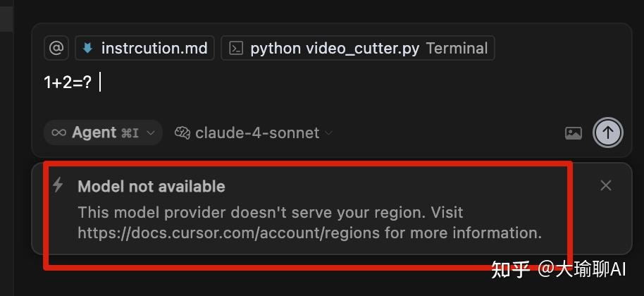Click the @ add context button
Viewport: 644px width, 296px height.
pyautogui.click(x=56, y=48)
